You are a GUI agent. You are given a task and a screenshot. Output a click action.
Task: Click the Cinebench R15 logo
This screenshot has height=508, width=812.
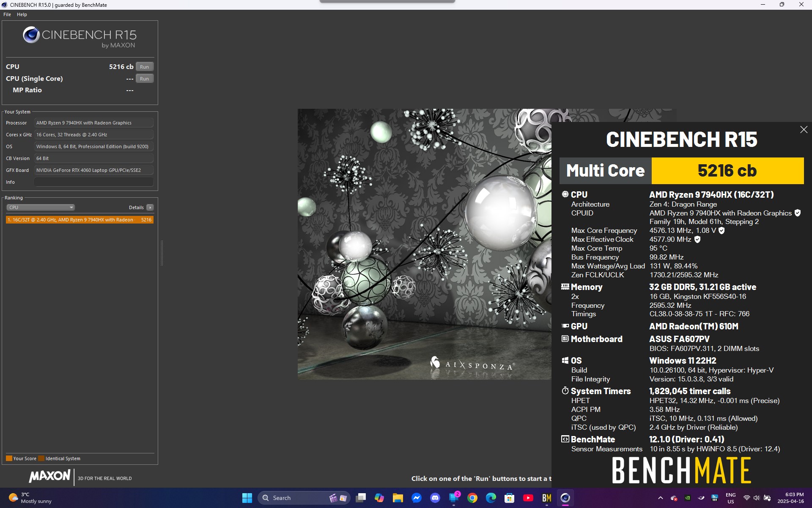point(80,37)
